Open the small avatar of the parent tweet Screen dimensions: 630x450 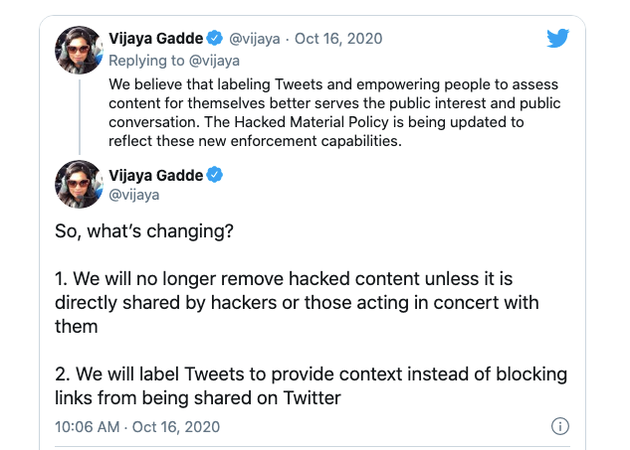(78, 49)
